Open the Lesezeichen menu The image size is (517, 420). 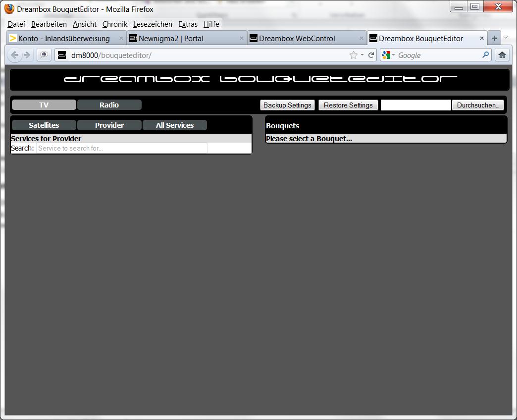pos(153,24)
